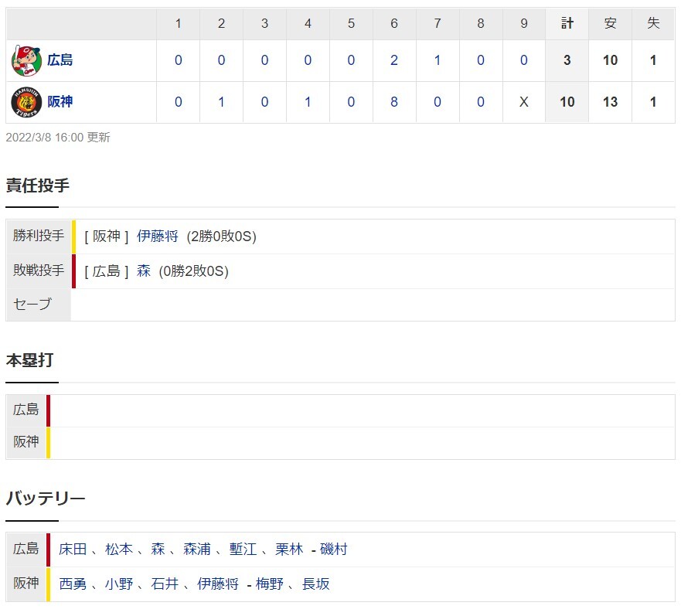681x616 pixels.
Task: Click the Hanshin Tigers team logo
Action: 26,102
